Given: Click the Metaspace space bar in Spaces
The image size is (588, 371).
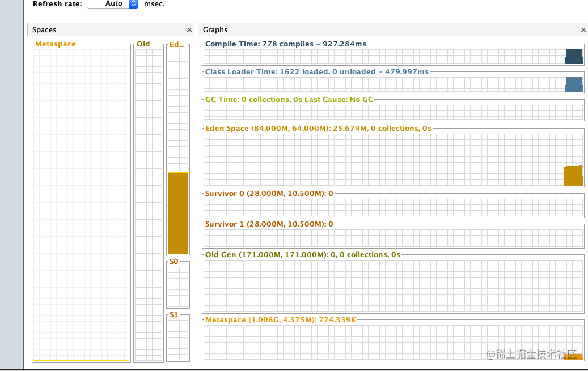Looking at the screenshot, I should 82,205.
